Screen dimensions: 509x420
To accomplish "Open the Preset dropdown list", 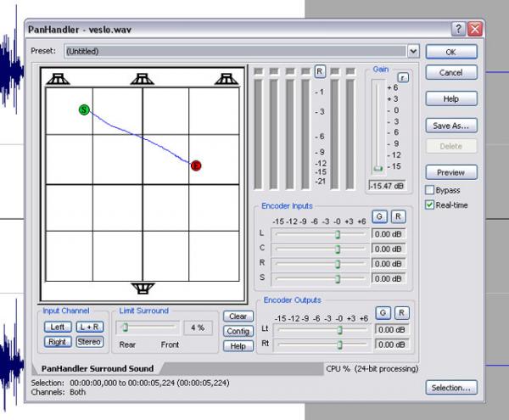I will click(413, 51).
